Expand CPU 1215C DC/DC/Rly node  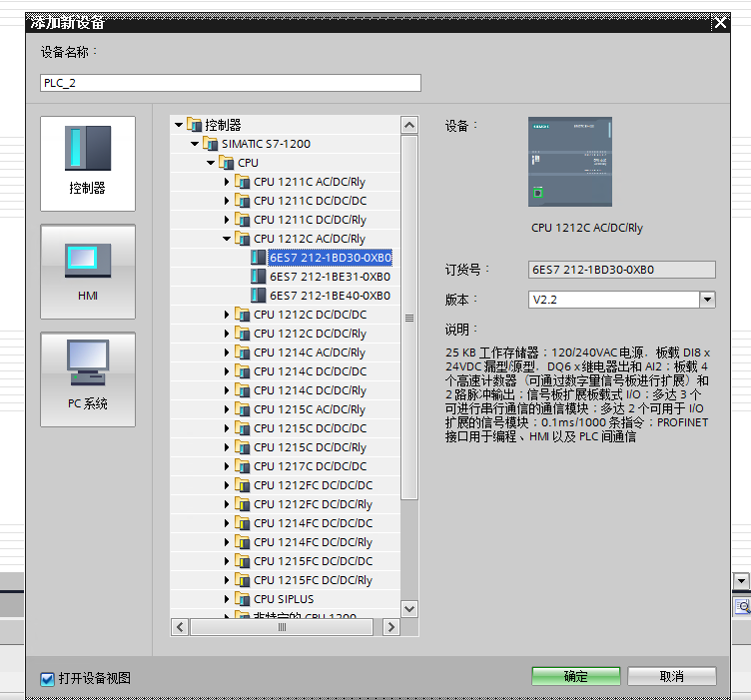227,447
